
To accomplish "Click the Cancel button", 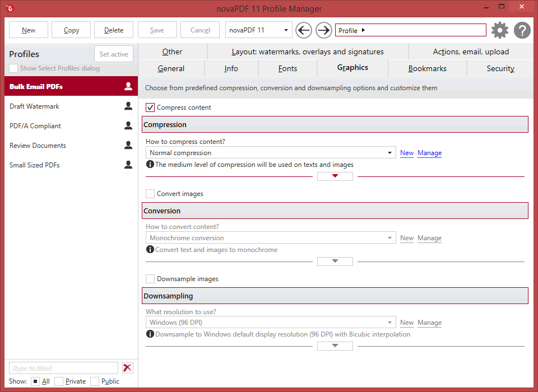I will coord(200,30).
